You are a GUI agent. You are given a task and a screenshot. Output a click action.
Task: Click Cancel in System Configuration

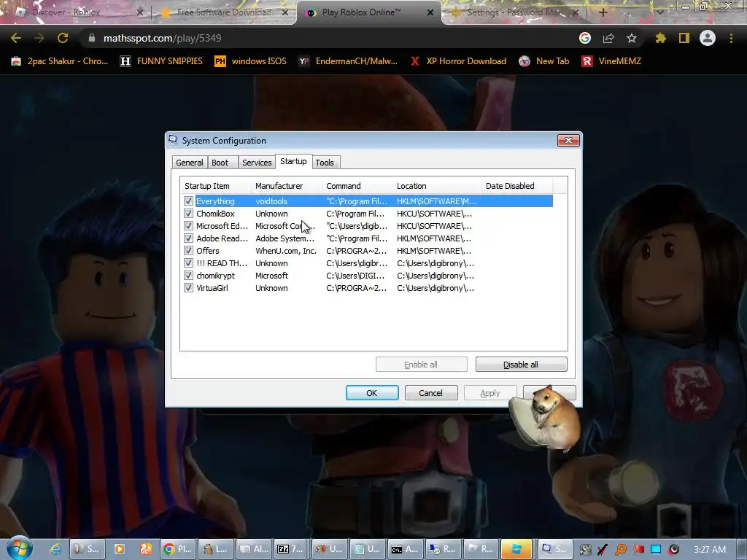[x=430, y=393]
